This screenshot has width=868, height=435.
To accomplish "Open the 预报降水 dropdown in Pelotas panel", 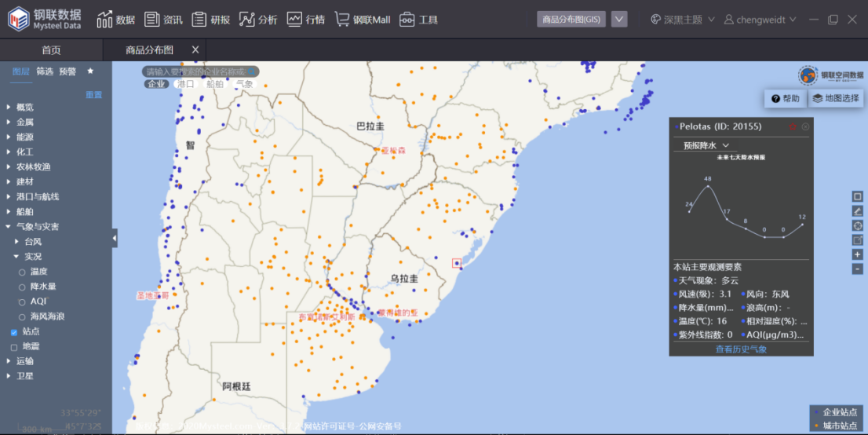I will (706, 145).
